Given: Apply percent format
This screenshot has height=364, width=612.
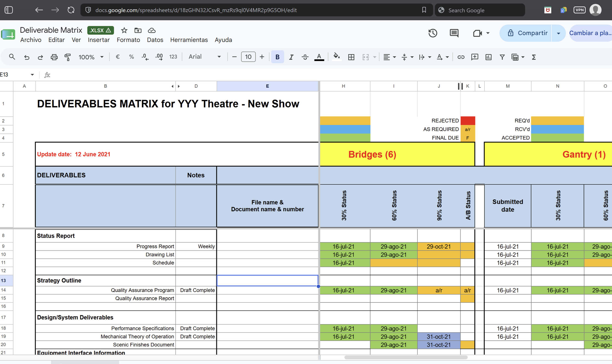Looking at the screenshot, I should [131, 57].
